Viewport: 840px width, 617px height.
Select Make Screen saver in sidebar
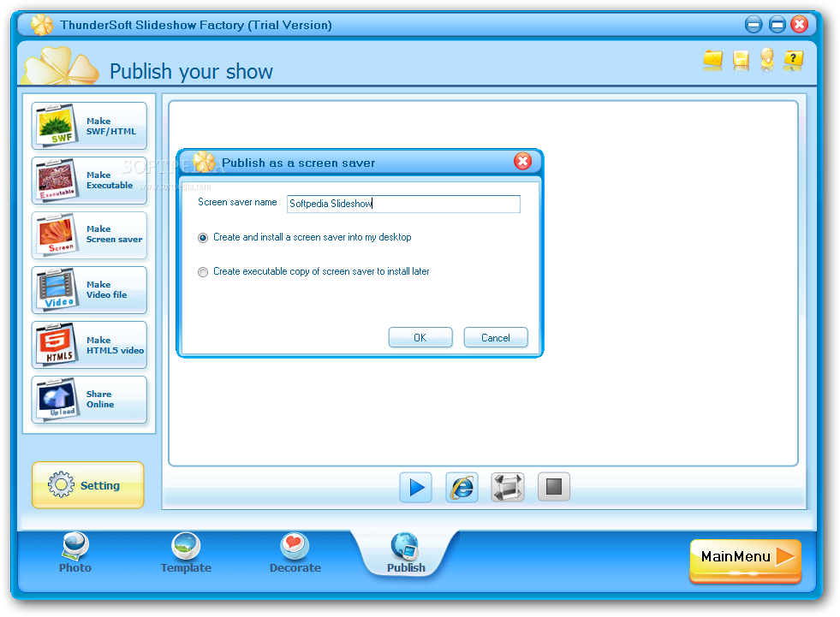click(x=89, y=235)
